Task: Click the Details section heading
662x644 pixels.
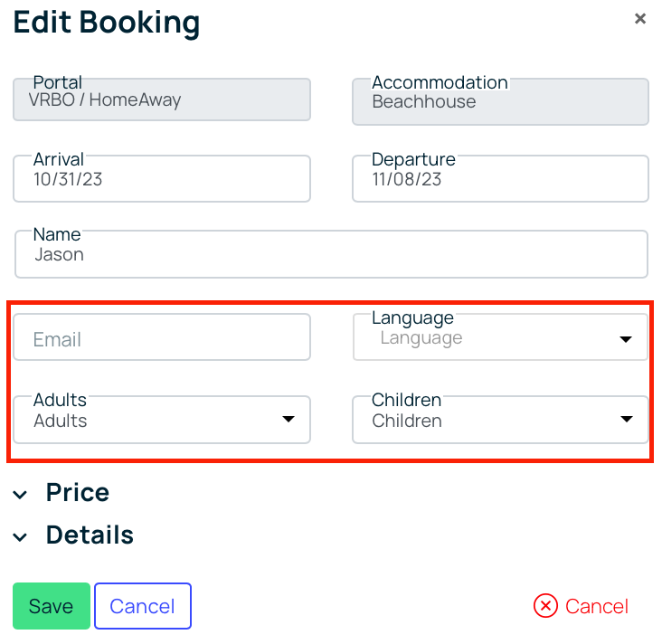Action: pyautogui.click(x=90, y=535)
